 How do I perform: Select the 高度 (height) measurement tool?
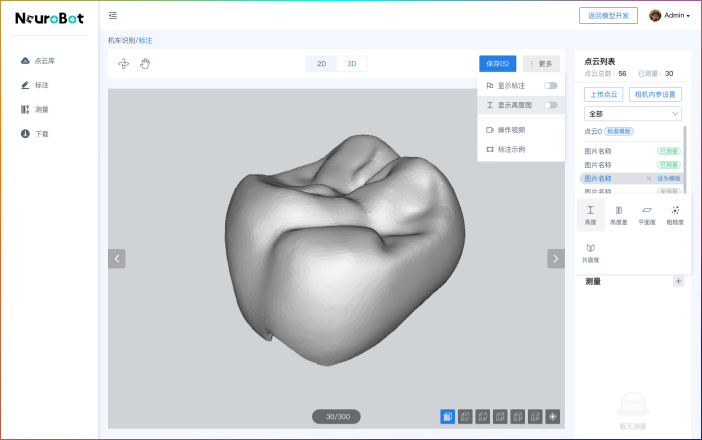coord(590,213)
